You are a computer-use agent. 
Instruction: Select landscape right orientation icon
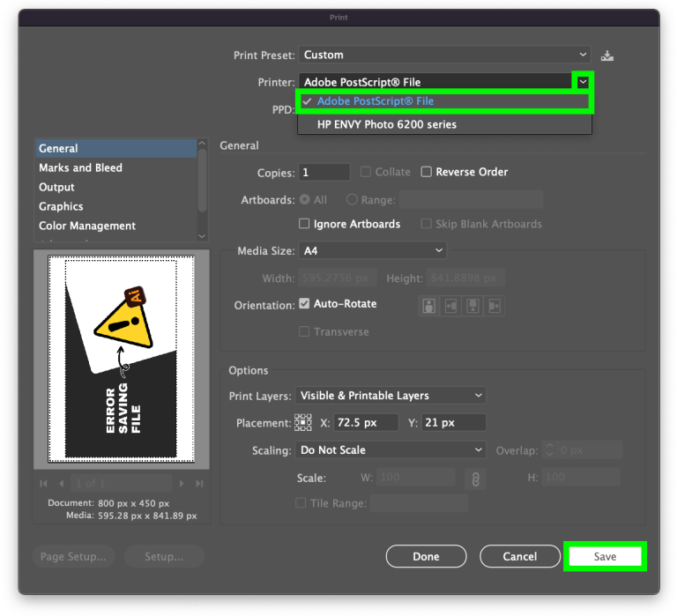click(x=495, y=306)
